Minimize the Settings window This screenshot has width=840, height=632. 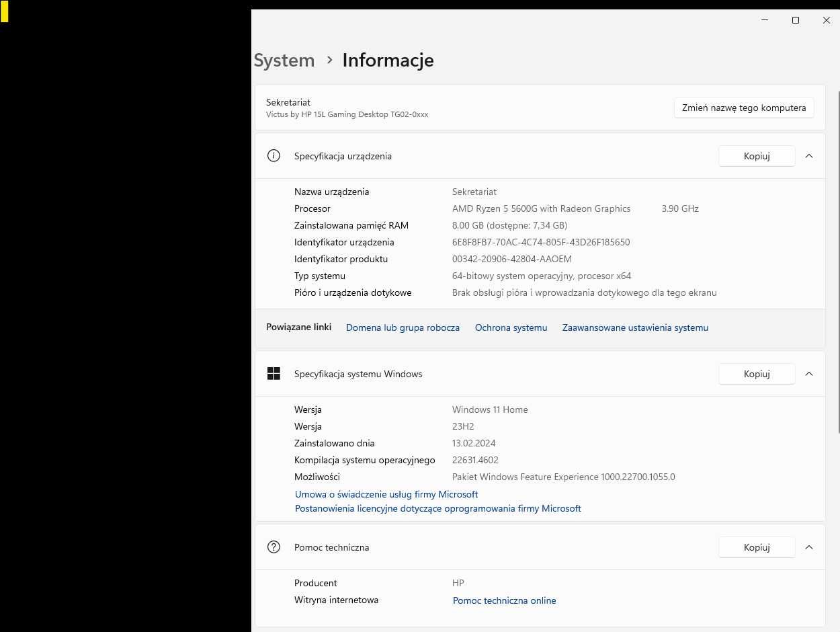tap(765, 20)
